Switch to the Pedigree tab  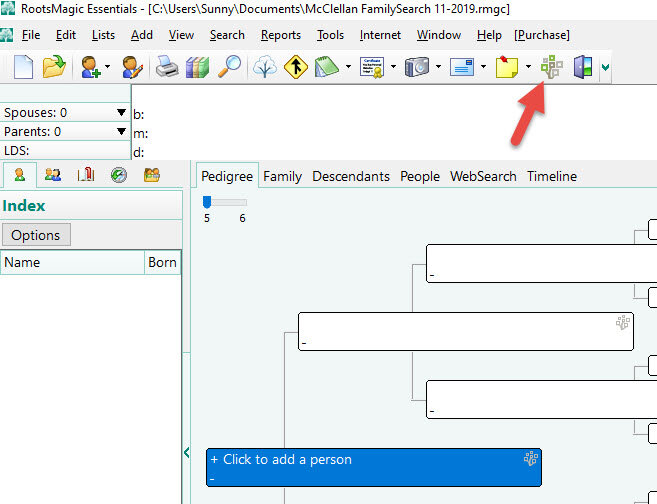coord(227,176)
